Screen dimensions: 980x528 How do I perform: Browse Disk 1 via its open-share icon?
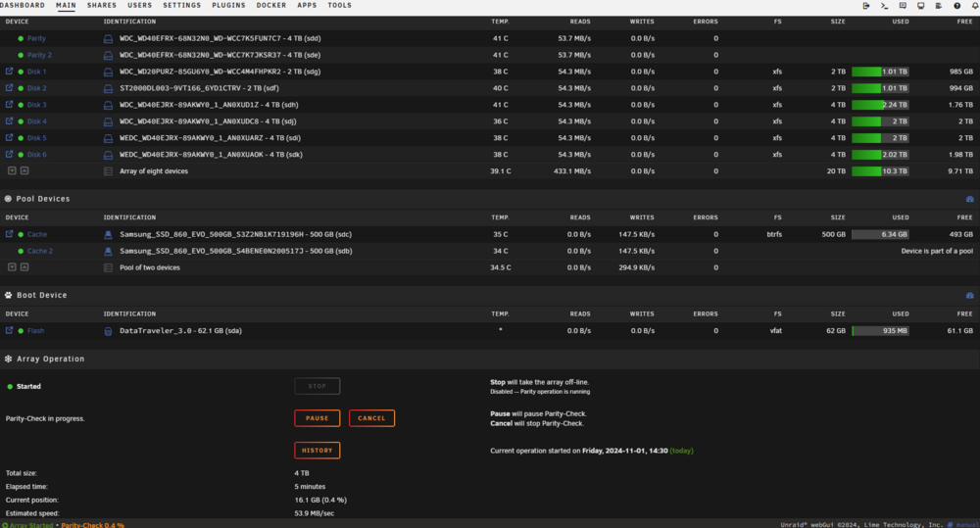10,72
